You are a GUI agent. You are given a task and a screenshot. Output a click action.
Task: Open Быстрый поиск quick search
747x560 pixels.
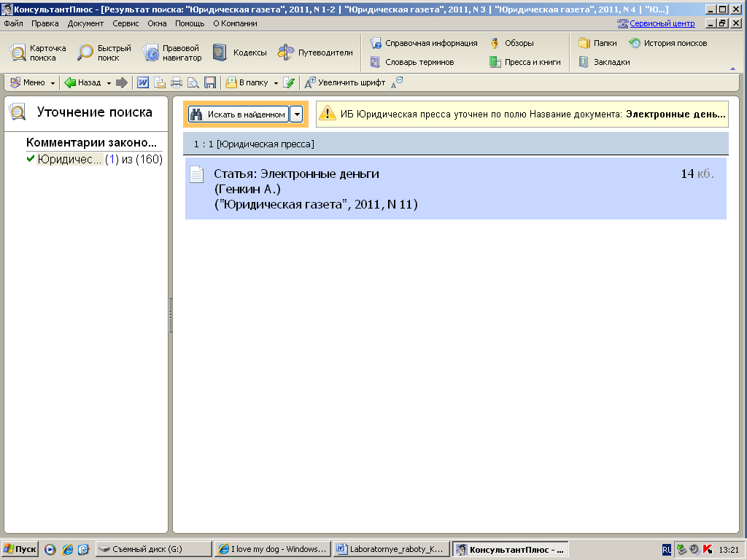(104, 52)
